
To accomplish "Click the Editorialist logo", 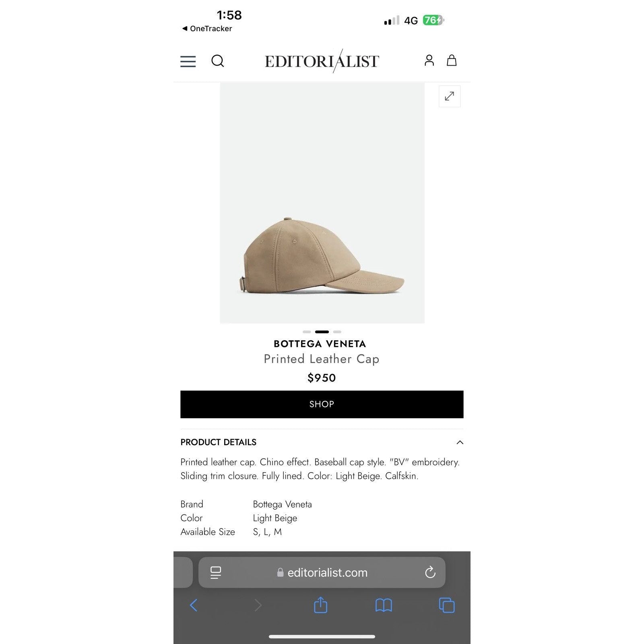I will click(x=322, y=61).
